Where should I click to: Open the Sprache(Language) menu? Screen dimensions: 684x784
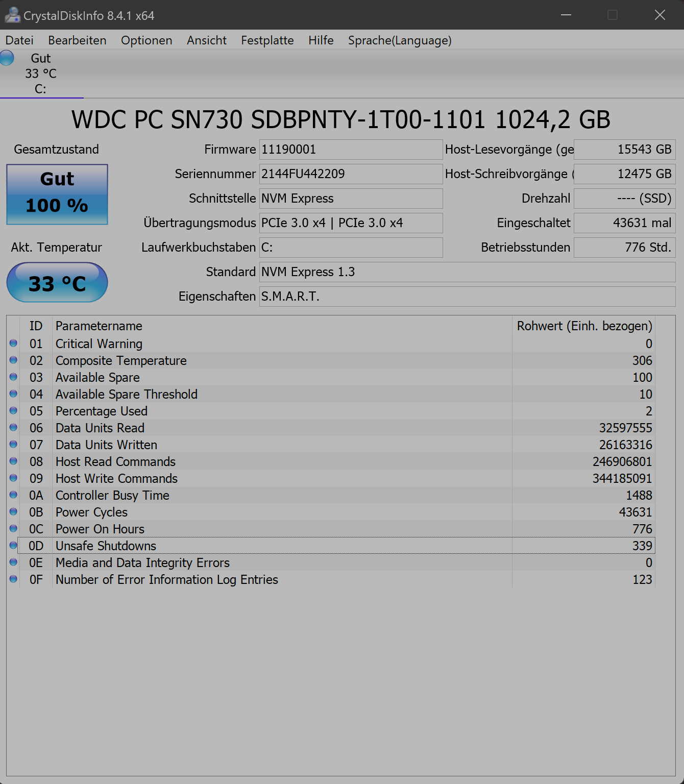tap(400, 40)
